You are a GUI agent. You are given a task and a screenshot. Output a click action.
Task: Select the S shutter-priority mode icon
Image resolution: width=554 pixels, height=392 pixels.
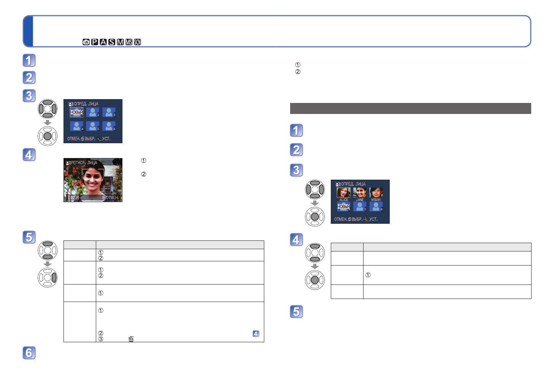pyautogui.click(x=111, y=42)
